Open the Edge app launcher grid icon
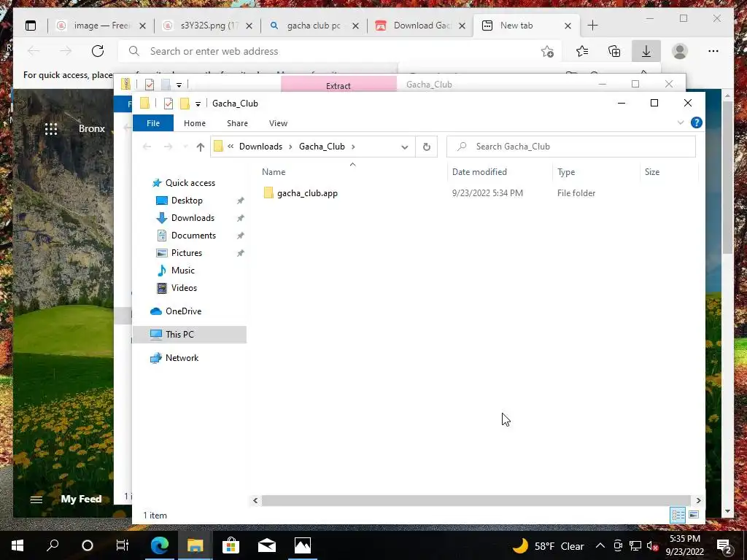The image size is (747, 560). coord(51,128)
